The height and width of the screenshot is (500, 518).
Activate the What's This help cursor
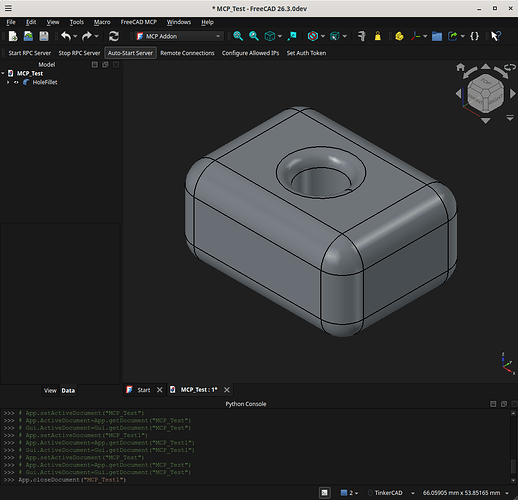[x=496, y=36]
